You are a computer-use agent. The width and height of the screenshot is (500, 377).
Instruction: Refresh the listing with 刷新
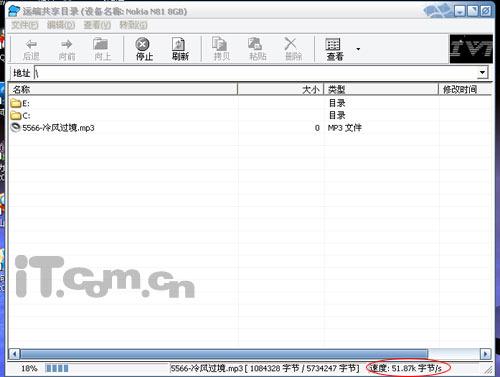click(180, 49)
